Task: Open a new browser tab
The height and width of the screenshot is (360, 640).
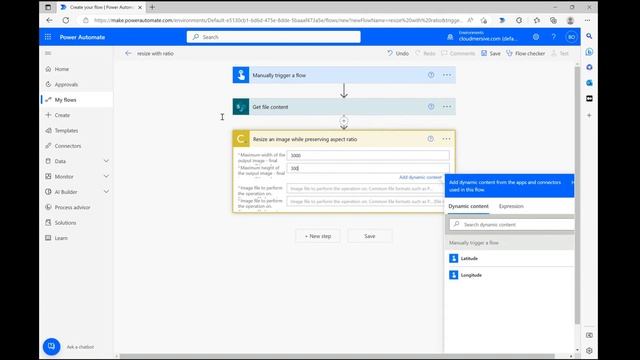Action: tap(152, 7)
